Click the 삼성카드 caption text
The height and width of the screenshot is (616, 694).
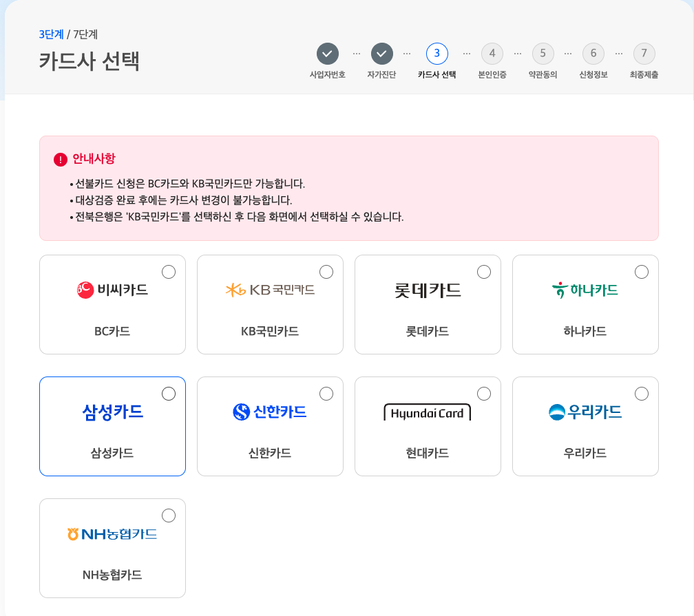(112, 453)
